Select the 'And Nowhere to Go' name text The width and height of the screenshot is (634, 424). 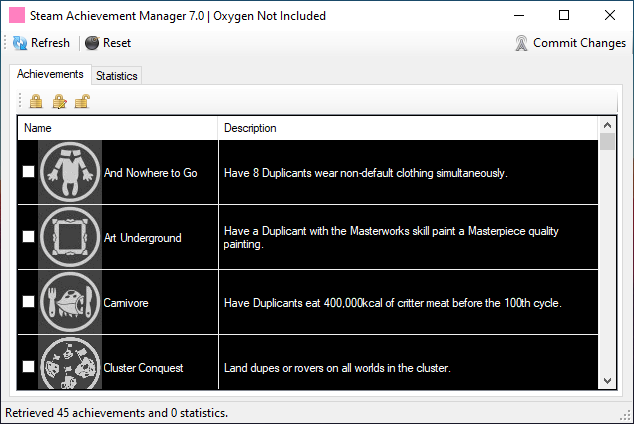pos(150,173)
